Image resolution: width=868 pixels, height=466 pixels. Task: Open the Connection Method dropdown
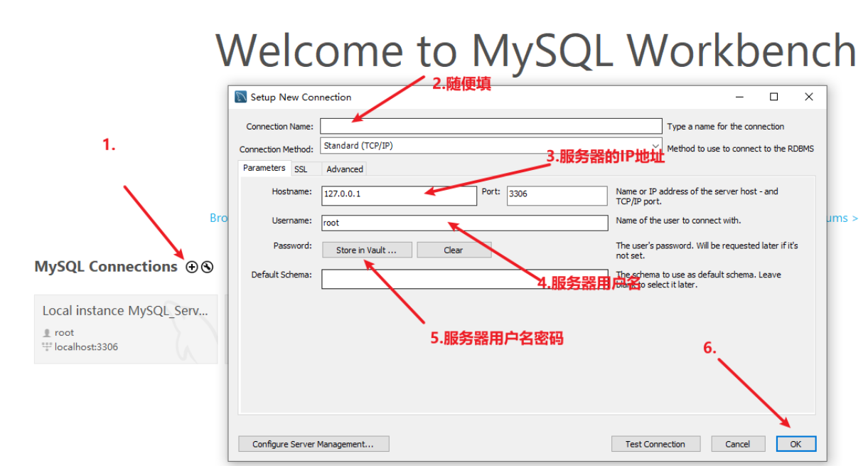pos(655,146)
